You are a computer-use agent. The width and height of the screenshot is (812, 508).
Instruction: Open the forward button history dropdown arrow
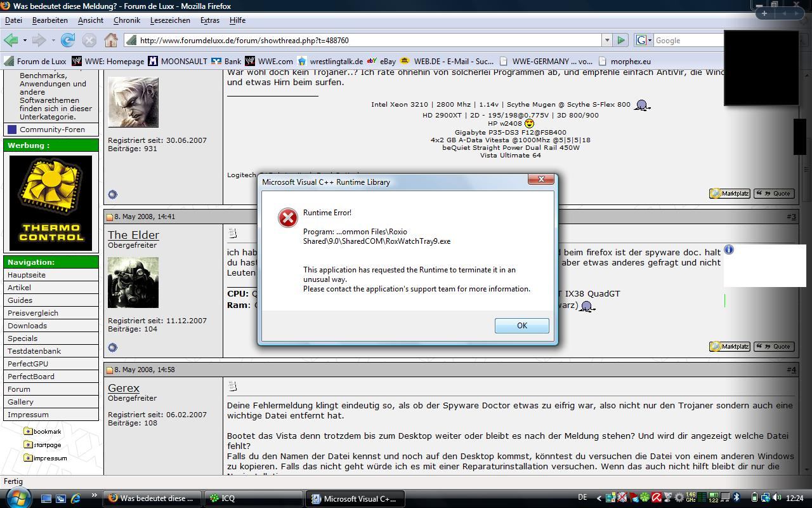point(53,40)
